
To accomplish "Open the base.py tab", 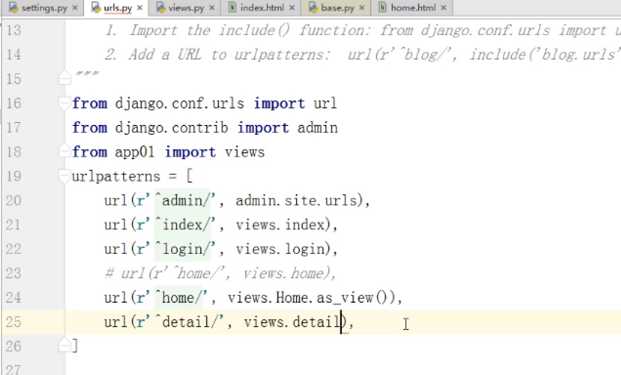I will (x=337, y=8).
